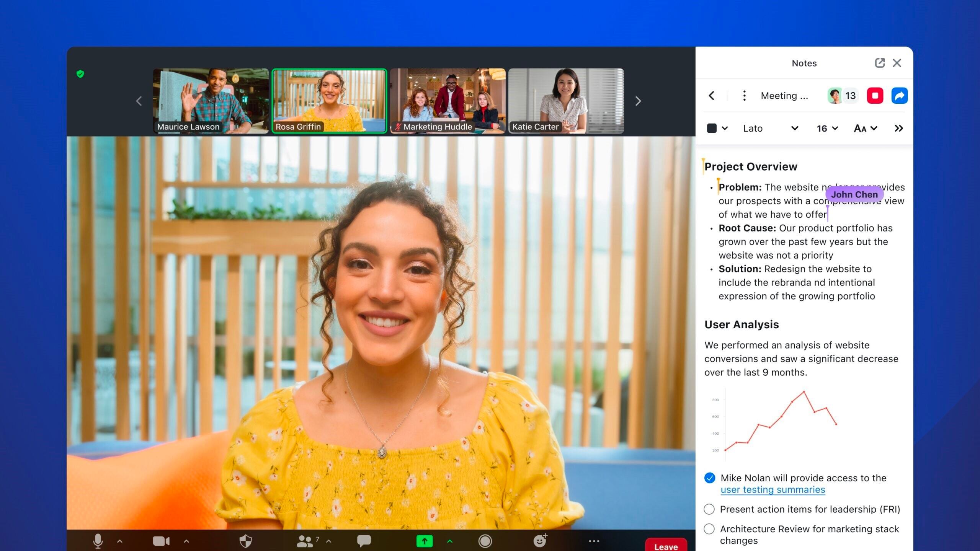Mute the microphone icon

[98, 541]
